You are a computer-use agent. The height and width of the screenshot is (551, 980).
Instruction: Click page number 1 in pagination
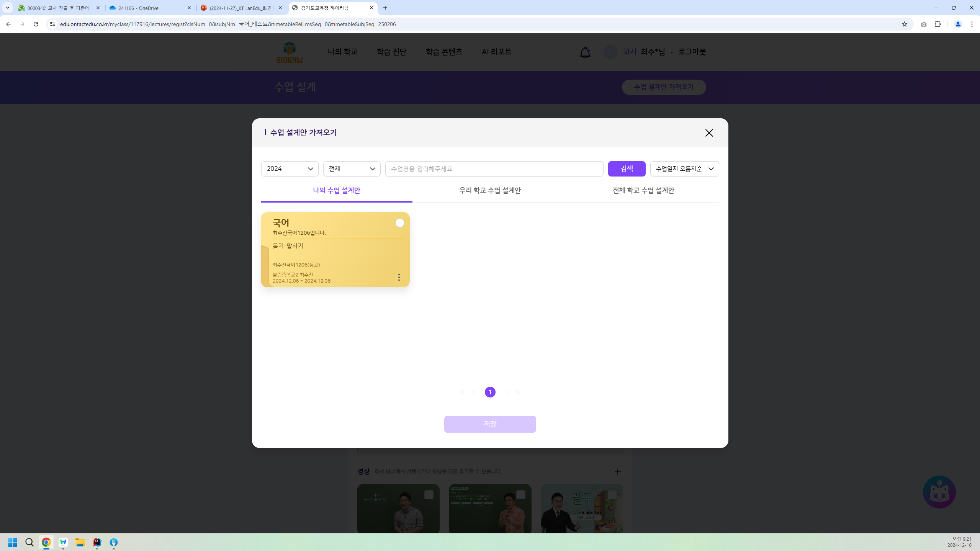(490, 392)
